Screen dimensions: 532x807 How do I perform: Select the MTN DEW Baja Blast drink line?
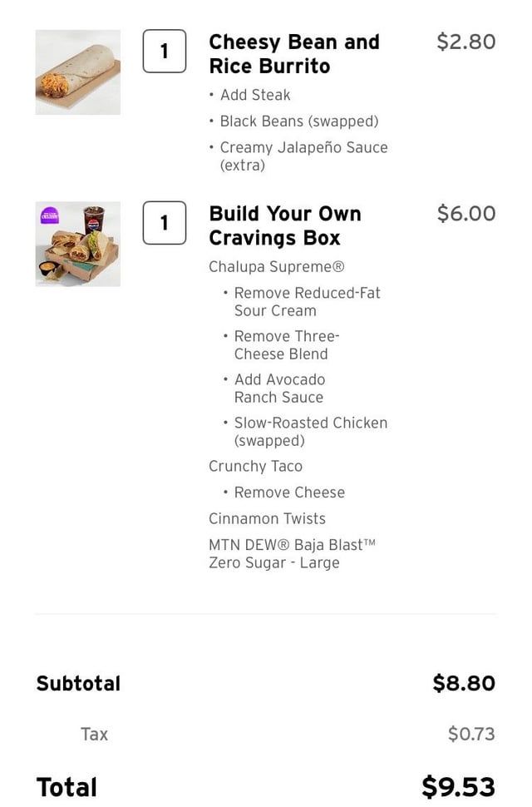(292, 553)
